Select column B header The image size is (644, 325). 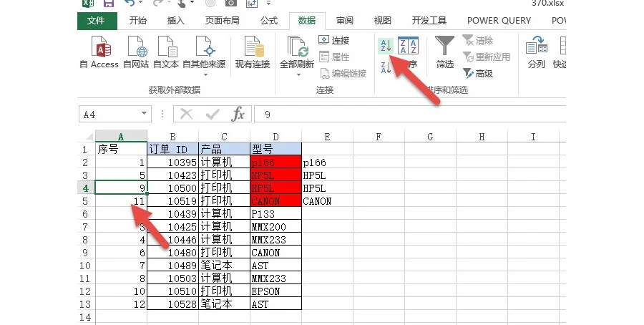172,136
